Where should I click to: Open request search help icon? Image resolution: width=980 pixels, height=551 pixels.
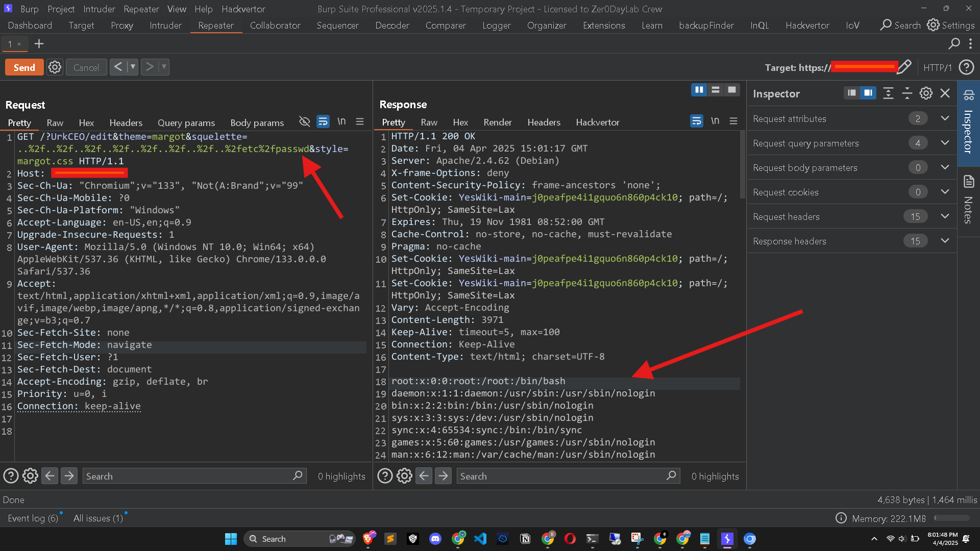(11, 476)
